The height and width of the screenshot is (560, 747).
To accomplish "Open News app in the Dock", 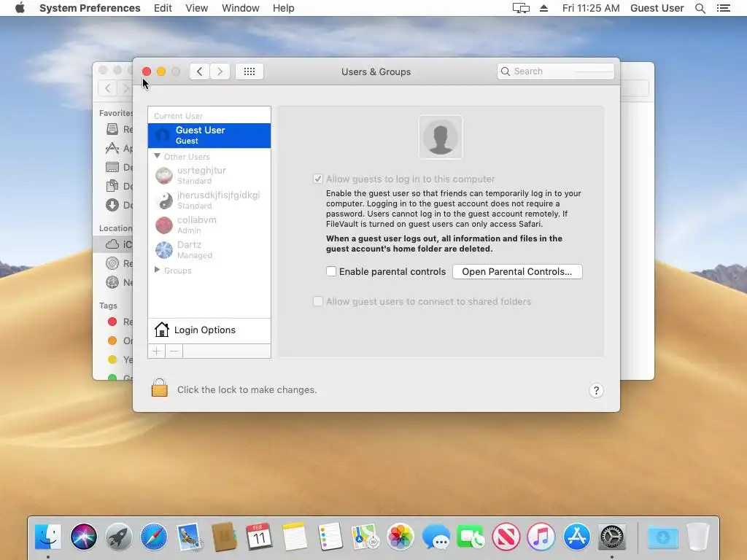I will [506, 537].
